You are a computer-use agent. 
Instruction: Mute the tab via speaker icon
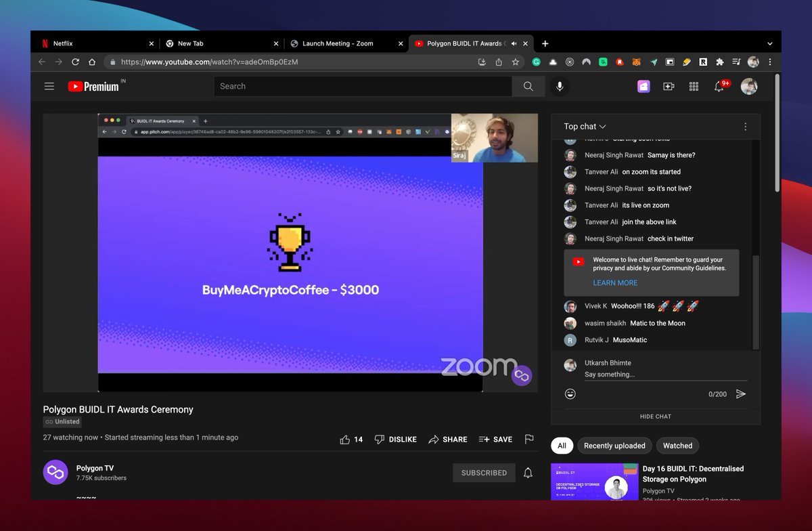(x=515, y=43)
